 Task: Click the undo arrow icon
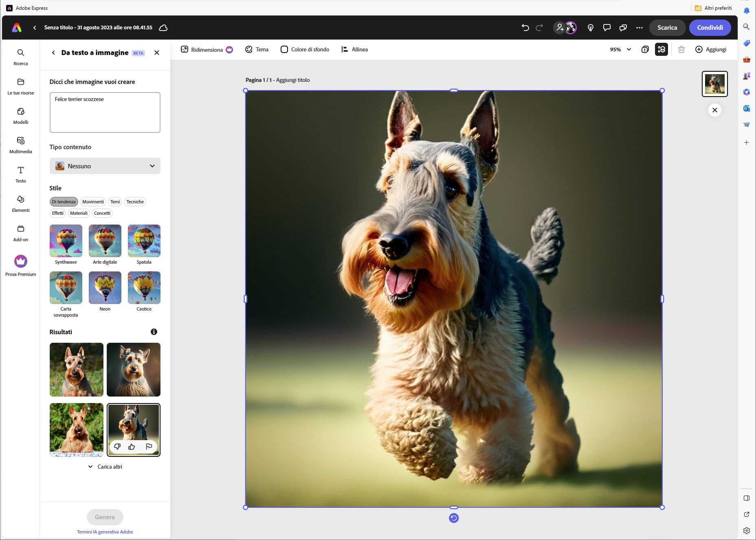[x=525, y=28]
